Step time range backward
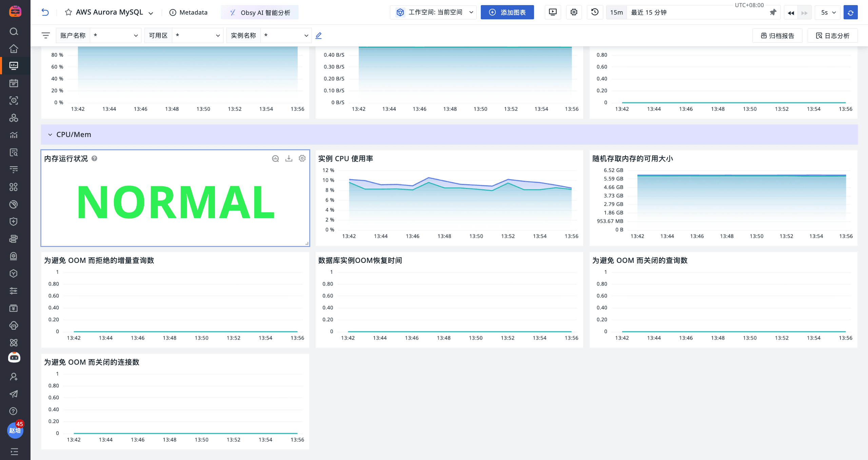 [x=791, y=13]
